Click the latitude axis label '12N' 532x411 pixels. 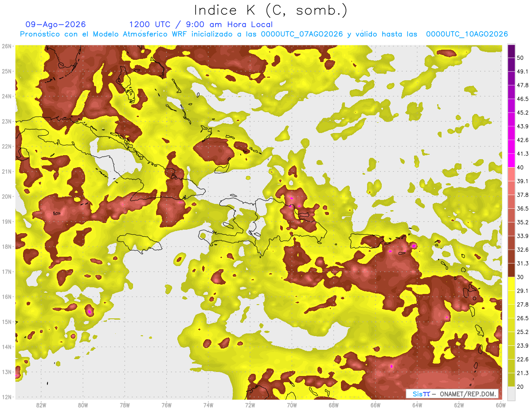pyautogui.click(x=7, y=397)
